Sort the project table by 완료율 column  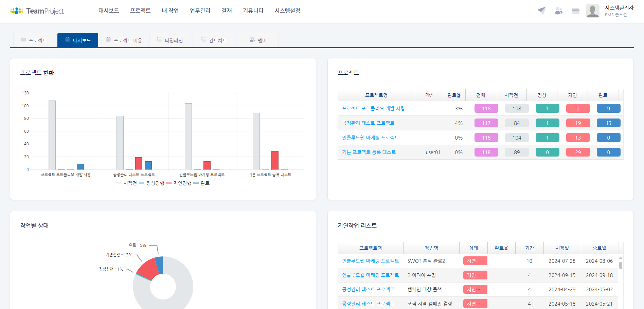pos(454,95)
